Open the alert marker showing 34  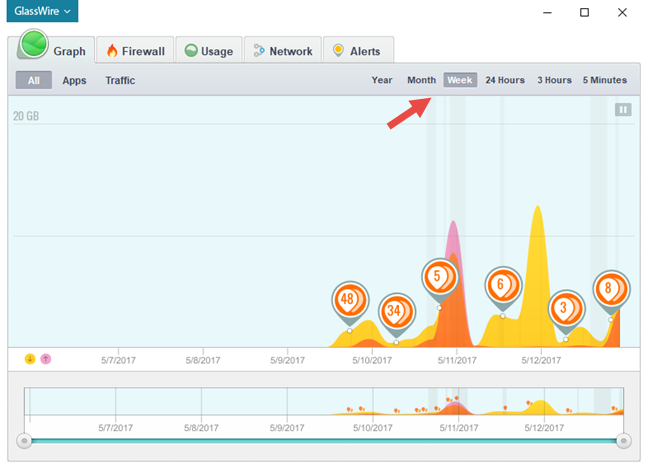(397, 312)
